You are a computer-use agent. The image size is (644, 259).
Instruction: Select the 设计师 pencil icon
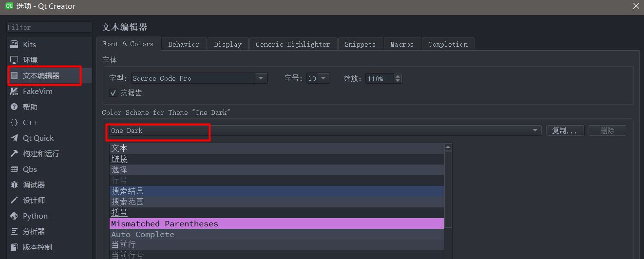click(14, 200)
